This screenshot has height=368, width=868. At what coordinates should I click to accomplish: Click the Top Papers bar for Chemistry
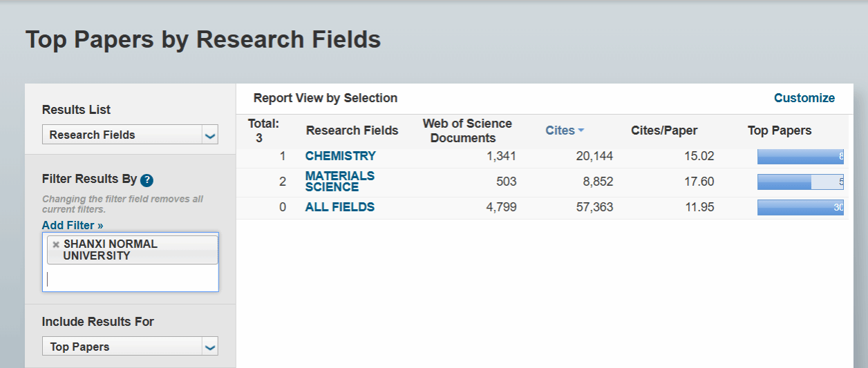pos(800,157)
